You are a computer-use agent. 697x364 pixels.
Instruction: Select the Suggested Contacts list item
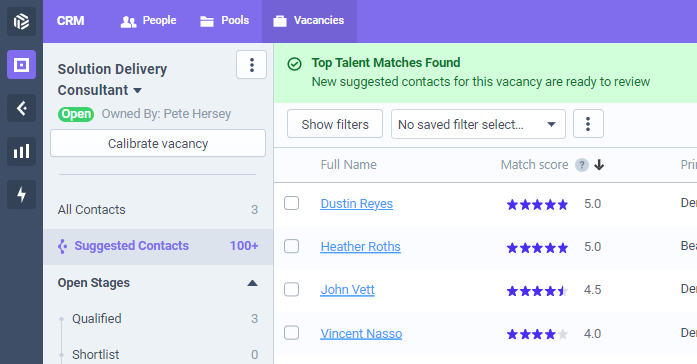point(158,246)
